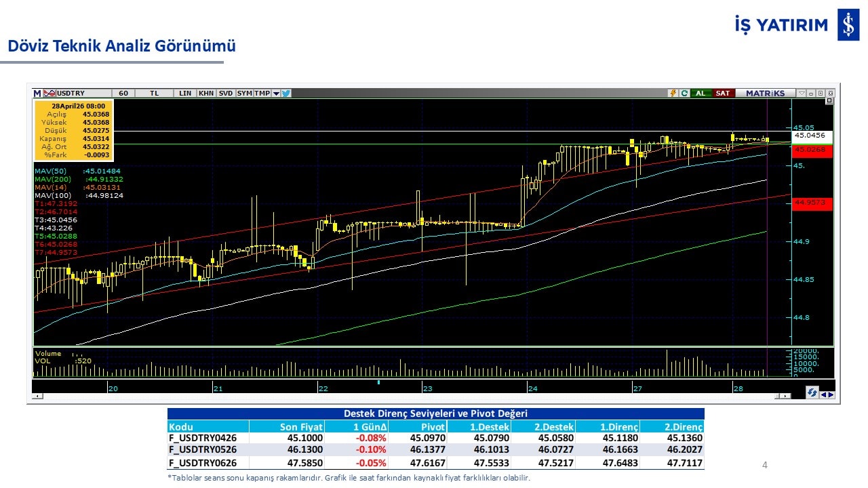868x488 pixels.
Task: Expand the triangle menu next to MATRIKS
Action: pos(802,94)
